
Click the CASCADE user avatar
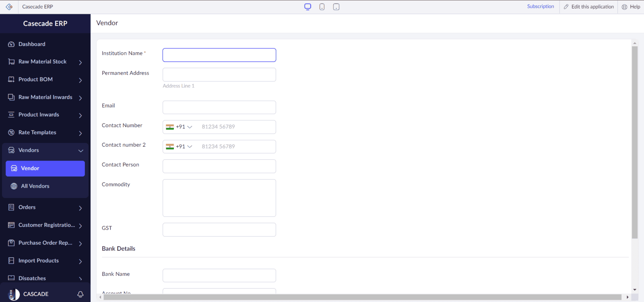coord(14,294)
